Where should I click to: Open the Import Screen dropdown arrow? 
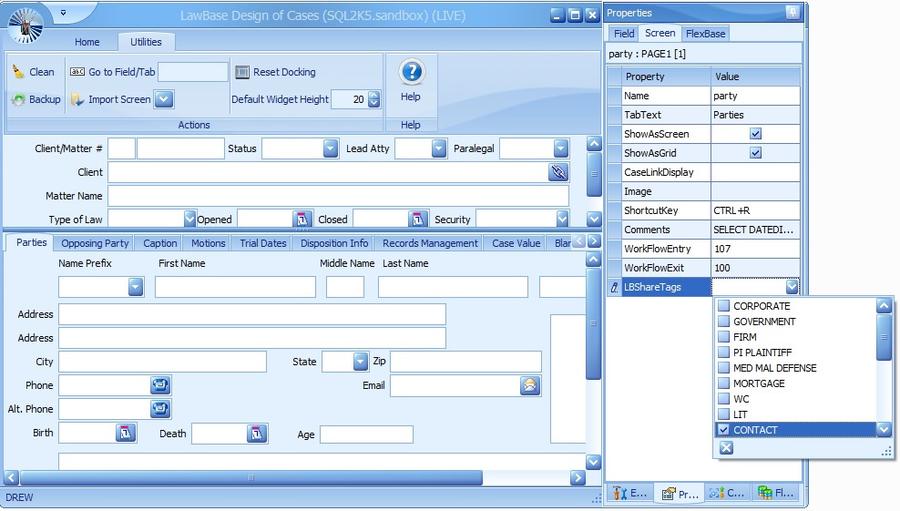pyautogui.click(x=164, y=99)
